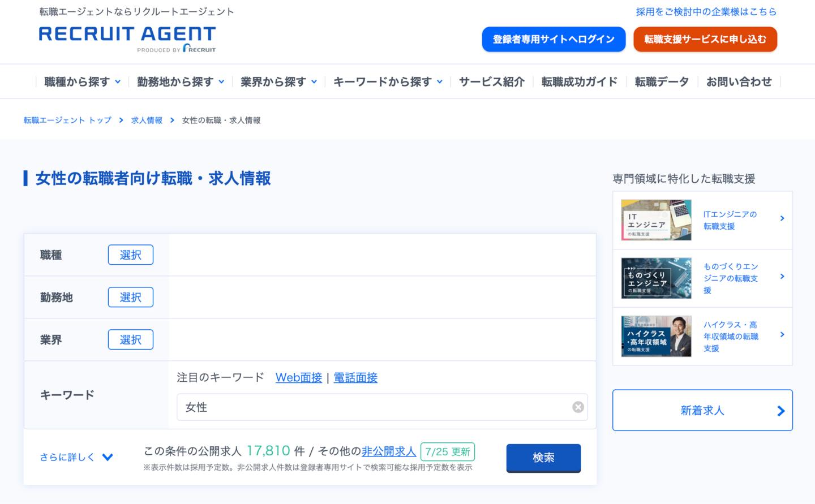Screen dimensions: 815x504
Task: Click the Web面接 keyword link
Action: (298, 378)
